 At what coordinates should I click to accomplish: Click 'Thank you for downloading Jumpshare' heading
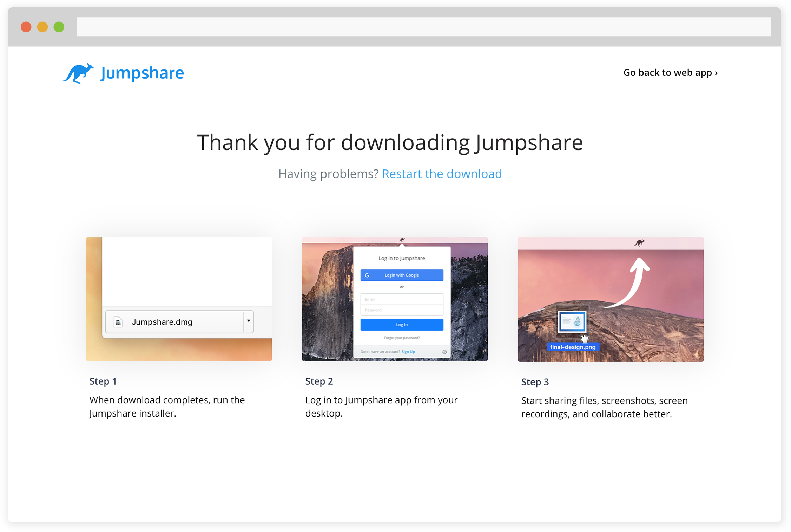click(x=390, y=143)
